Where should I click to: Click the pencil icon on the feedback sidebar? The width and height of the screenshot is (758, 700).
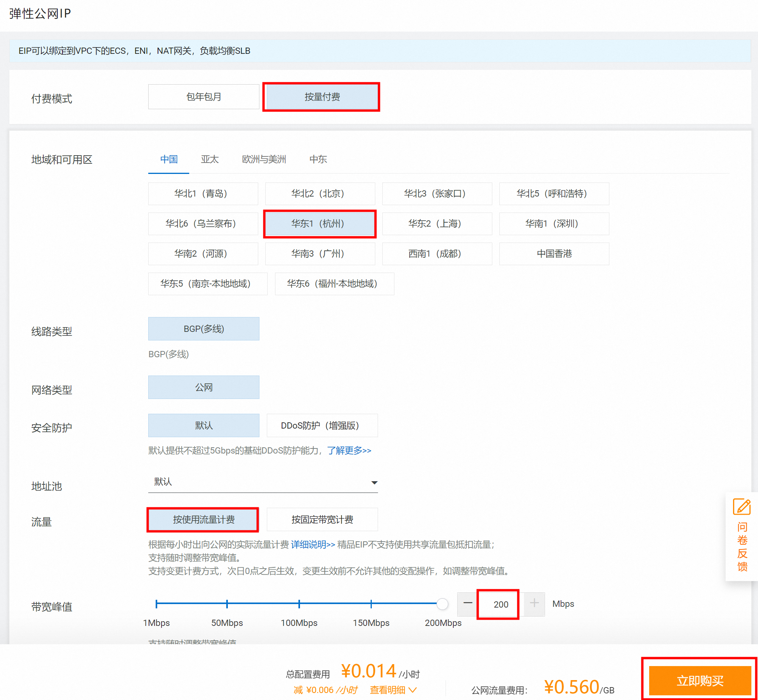pos(742,507)
